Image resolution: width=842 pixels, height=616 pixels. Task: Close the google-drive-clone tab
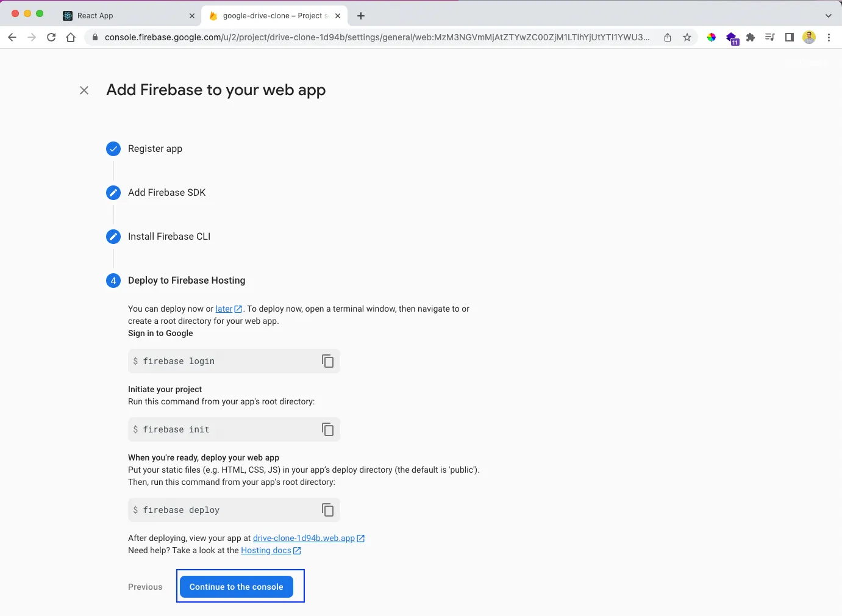338,16
